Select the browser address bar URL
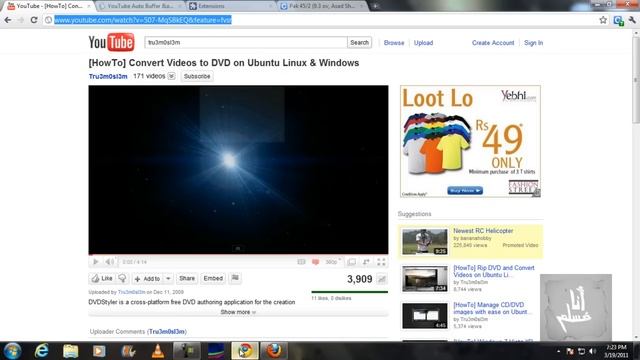The width and height of the screenshot is (640, 360). tap(143, 20)
